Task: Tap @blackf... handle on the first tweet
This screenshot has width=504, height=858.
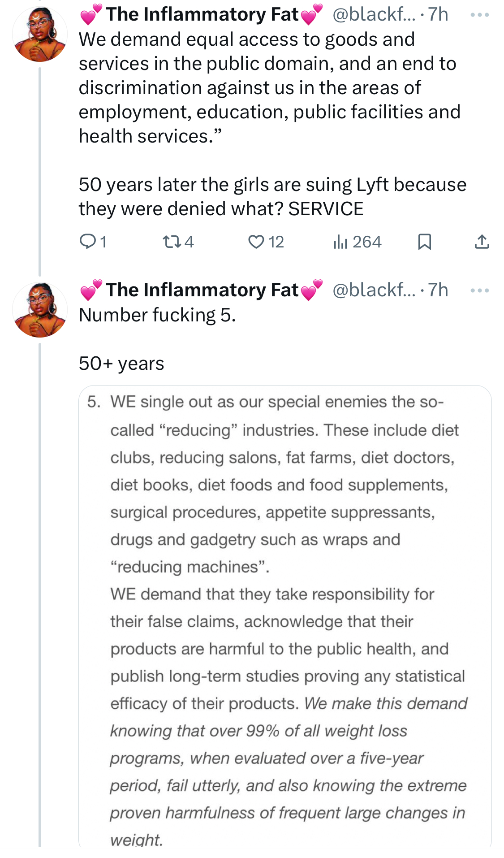Action: click(374, 15)
